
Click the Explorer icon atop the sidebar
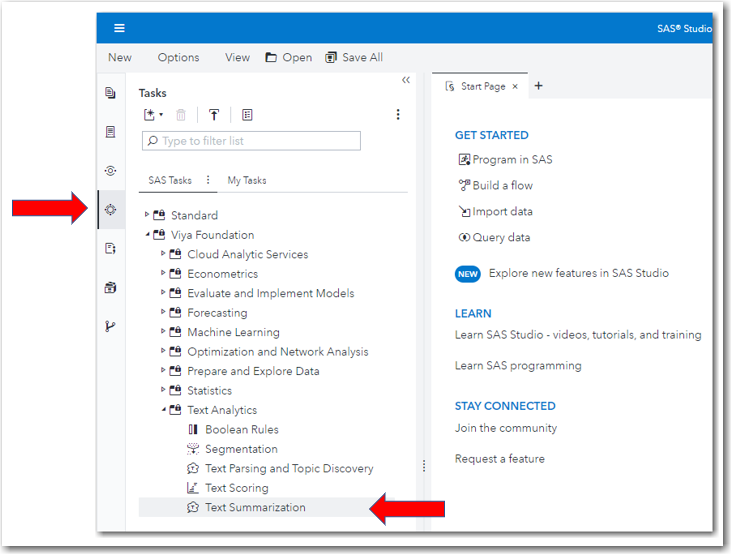[x=111, y=93]
